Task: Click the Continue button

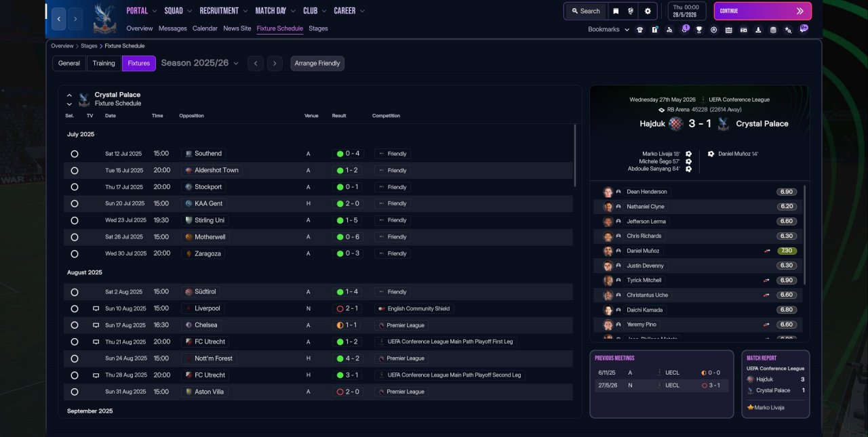Action: pos(762,11)
